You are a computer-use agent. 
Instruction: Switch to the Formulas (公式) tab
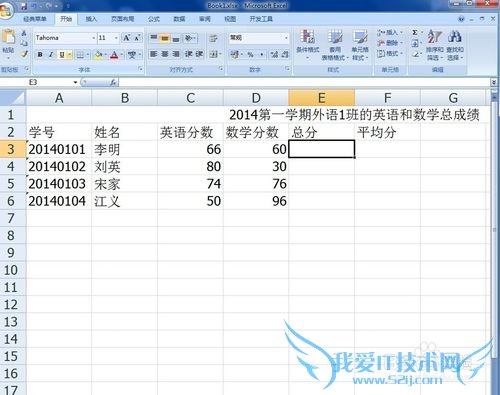[154, 19]
